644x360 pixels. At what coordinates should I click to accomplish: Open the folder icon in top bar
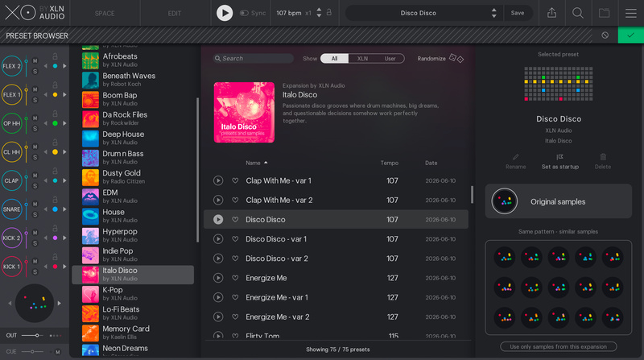(605, 13)
